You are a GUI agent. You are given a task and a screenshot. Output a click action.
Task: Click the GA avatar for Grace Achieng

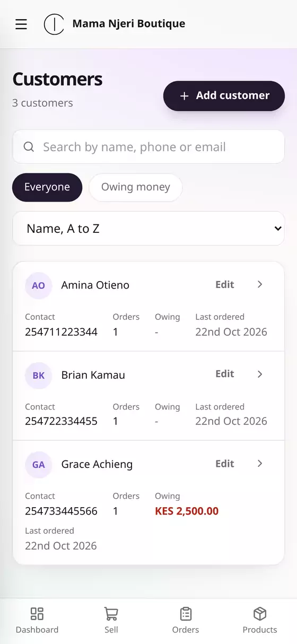(39, 465)
